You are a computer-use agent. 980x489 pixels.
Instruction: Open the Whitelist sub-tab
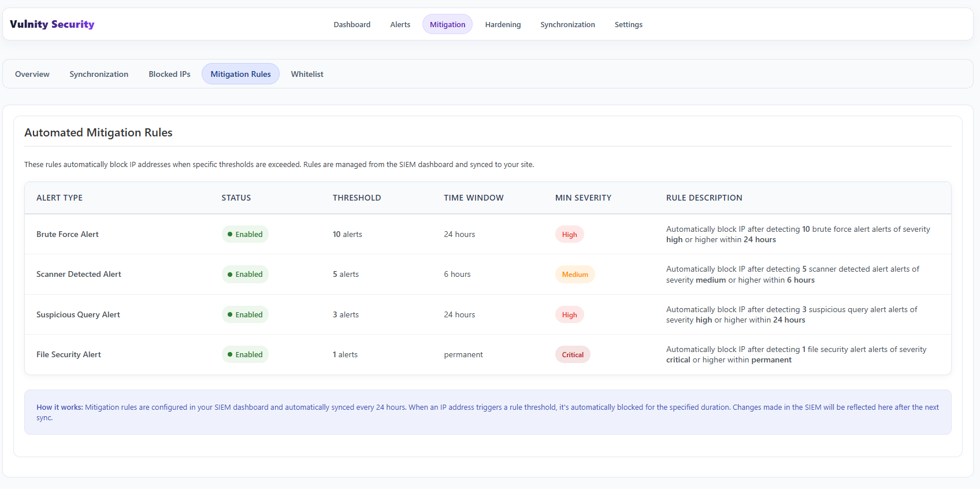click(x=307, y=74)
